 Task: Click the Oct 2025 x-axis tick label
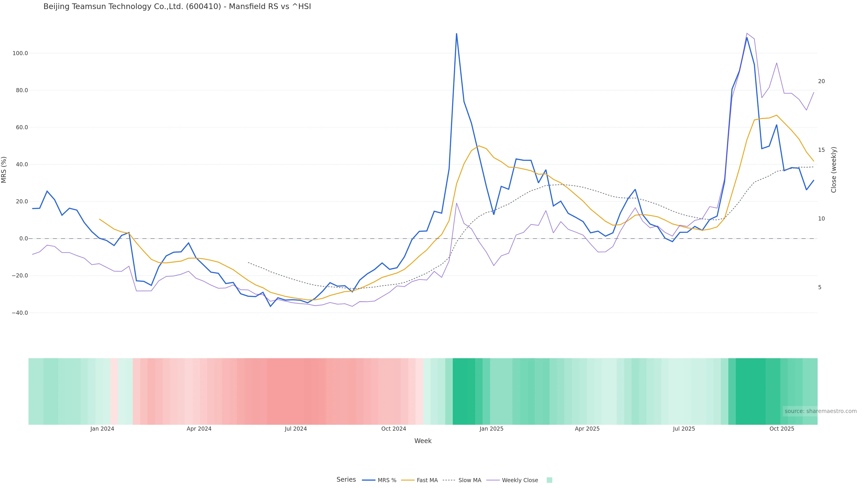point(781,429)
